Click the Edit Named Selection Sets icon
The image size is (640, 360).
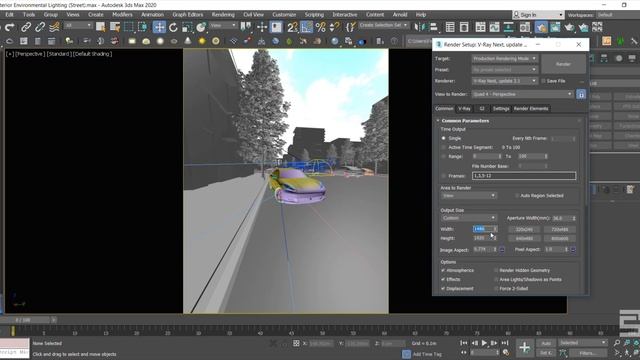[351, 27]
